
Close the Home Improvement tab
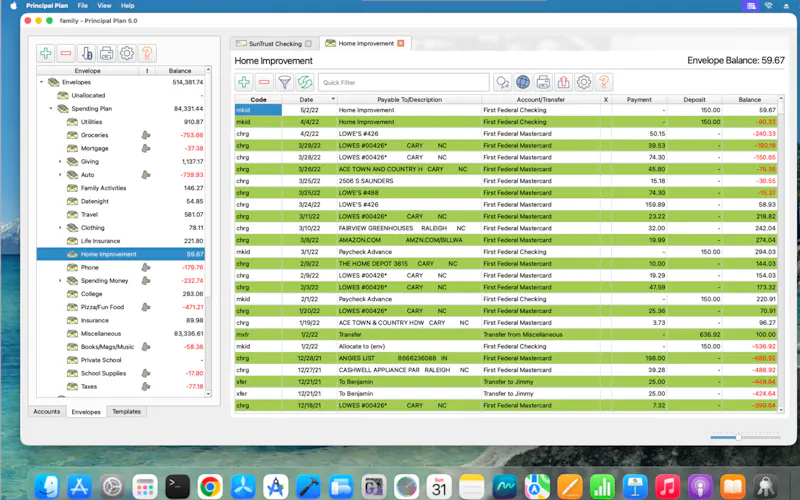(401, 43)
